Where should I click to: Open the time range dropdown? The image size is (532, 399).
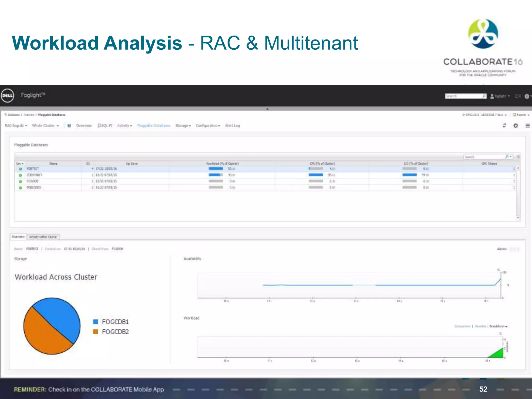coord(485,115)
